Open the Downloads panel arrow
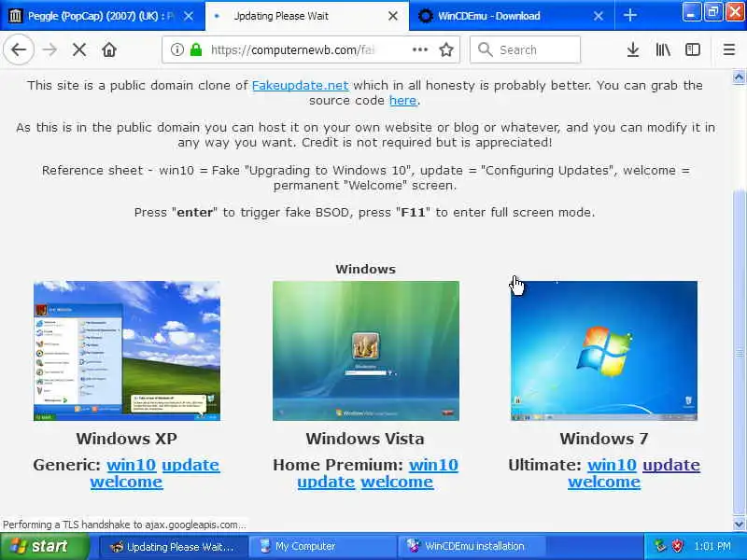Image resolution: width=747 pixels, height=560 pixels. point(633,49)
